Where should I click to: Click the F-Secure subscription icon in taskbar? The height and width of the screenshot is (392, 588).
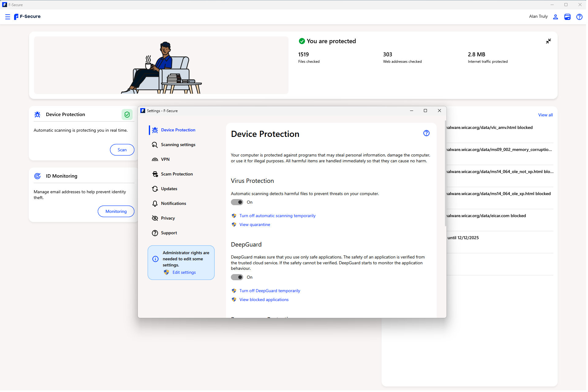coord(567,17)
